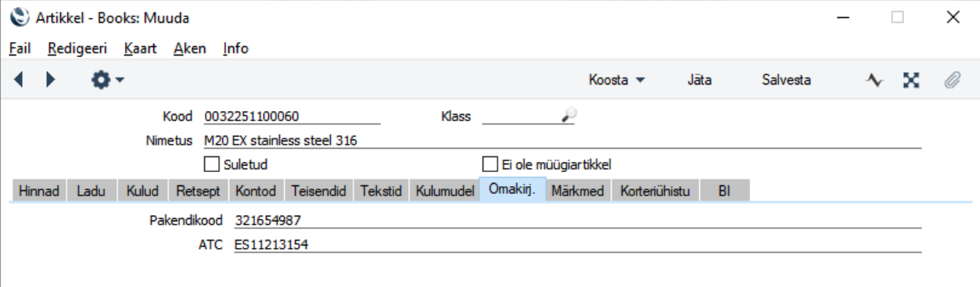Switch to the BI tab
The width and height of the screenshot is (980, 287).
click(724, 191)
